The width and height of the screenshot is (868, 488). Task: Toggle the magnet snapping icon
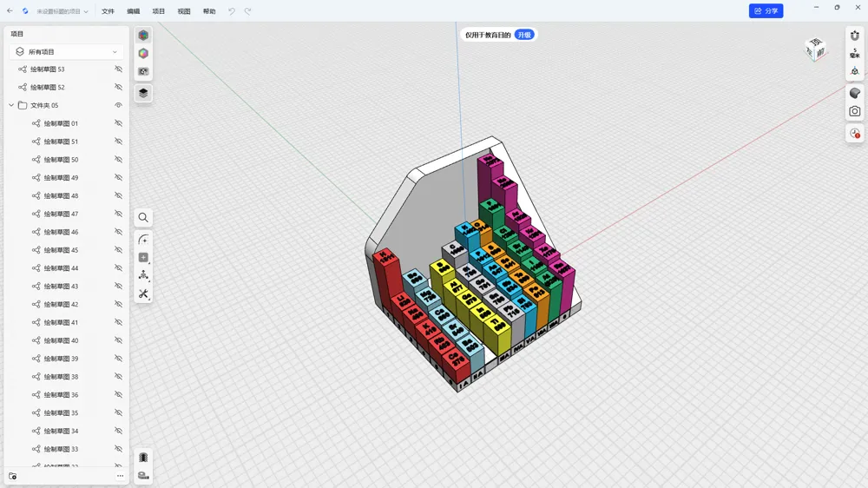[x=855, y=36]
